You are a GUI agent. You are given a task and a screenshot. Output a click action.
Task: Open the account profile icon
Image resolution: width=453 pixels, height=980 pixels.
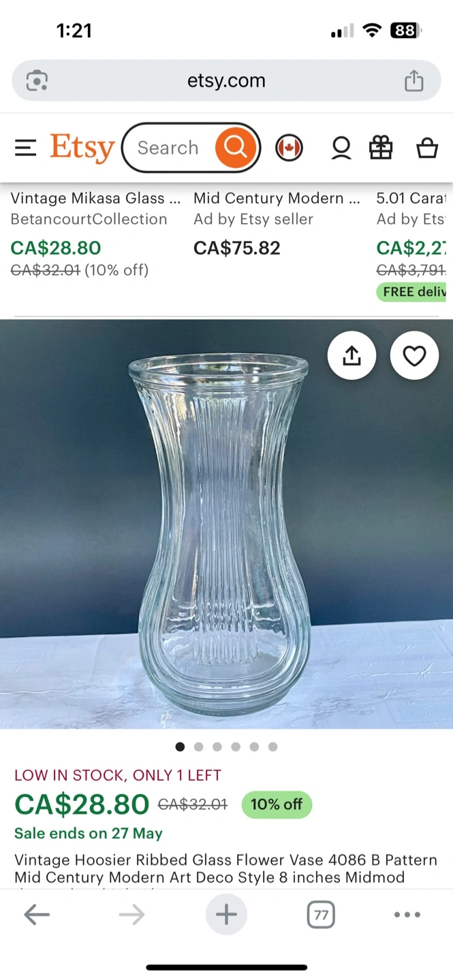pyautogui.click(x=341, y=148)
